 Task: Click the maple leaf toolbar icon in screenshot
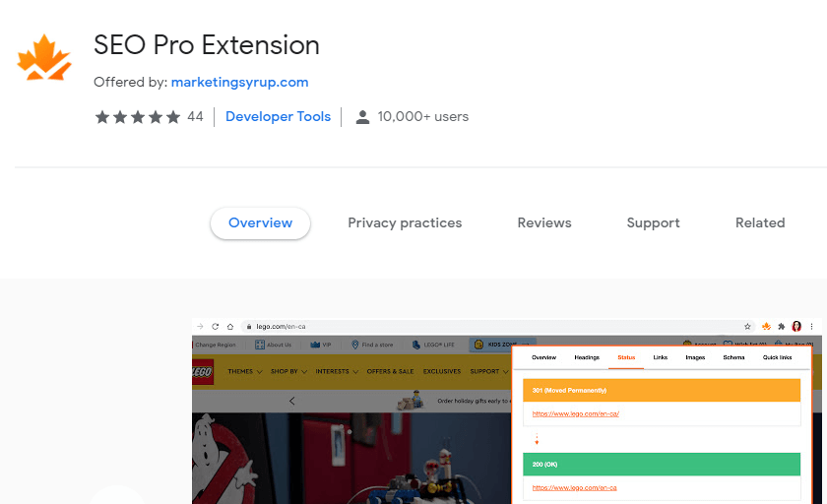click(x=766, y=327)
